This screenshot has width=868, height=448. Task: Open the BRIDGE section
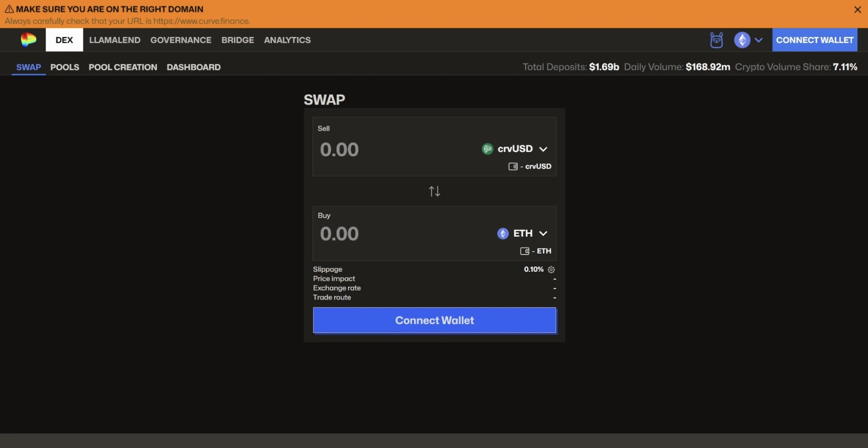[x=238, y=40]
